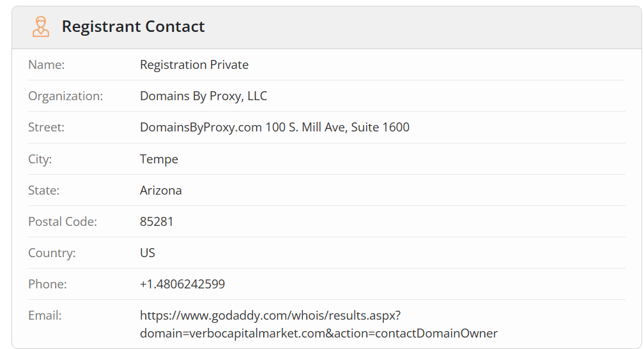Click the Domains By Proxy, LLC organization
The height and width of the screenshot is (349, 644).
tap(204, 96)
